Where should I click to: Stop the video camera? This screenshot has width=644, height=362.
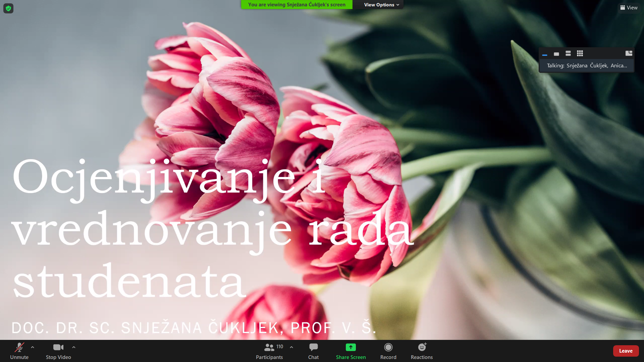click(x=58, y=351)
